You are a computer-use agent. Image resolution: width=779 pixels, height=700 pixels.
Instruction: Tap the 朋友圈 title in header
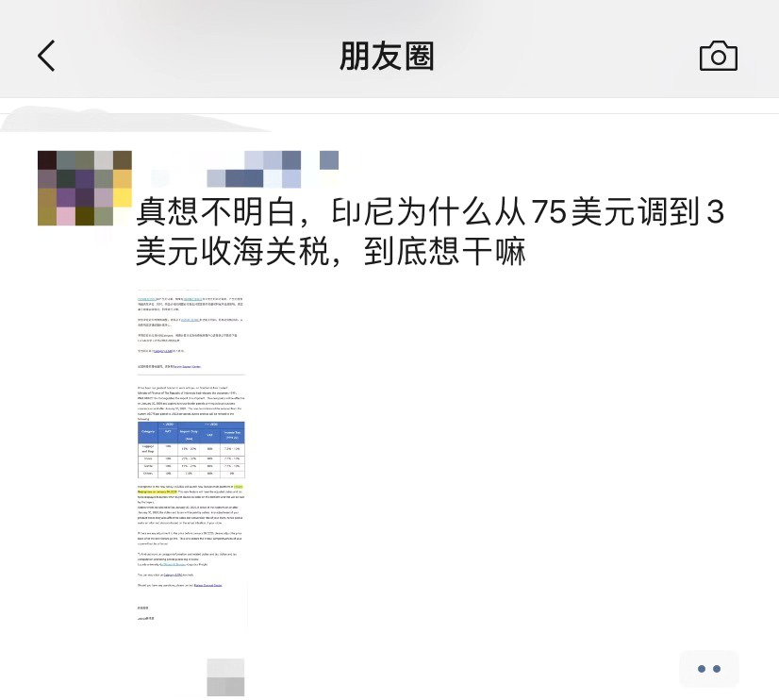point(387,56)
